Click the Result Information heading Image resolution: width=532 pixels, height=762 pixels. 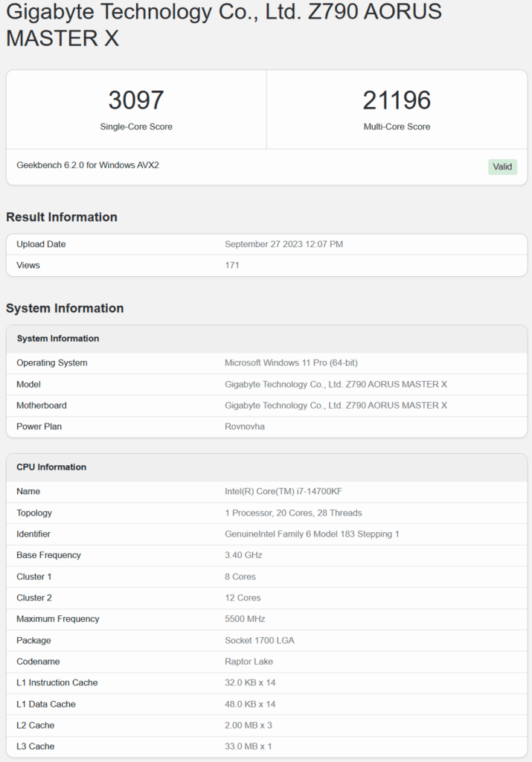[x=62, y=217]
